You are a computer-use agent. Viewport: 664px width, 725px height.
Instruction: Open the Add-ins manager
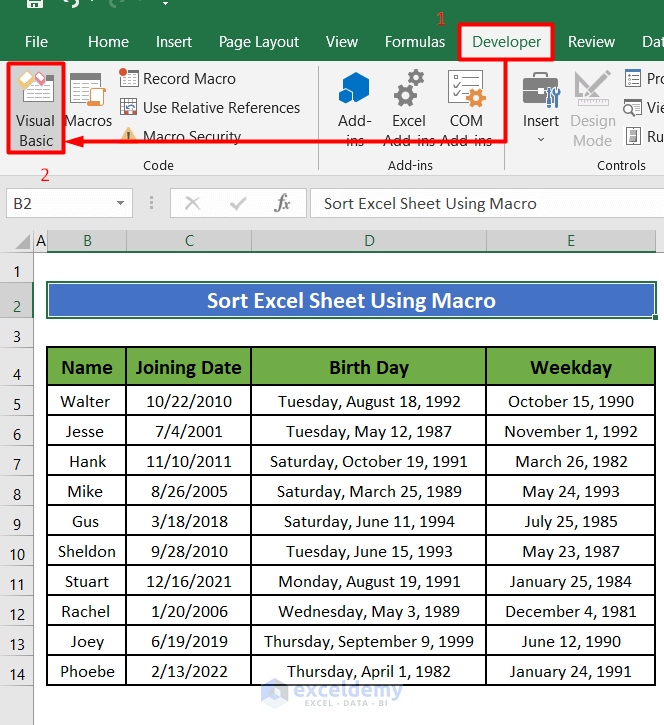[x=355, y=109]
